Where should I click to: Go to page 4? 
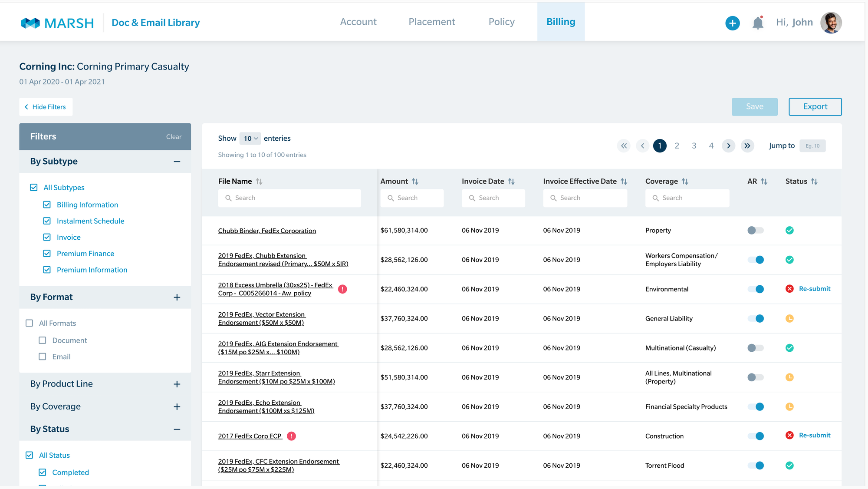(711, 146)
